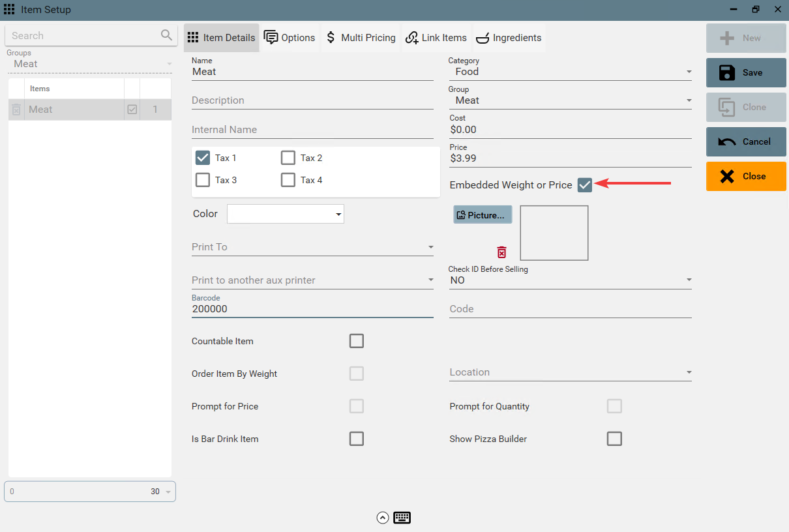The height and width of the screenshot is (532, 789).
Task: Open the on-screen keyboard icon
Action: click(x=402, y=518)
